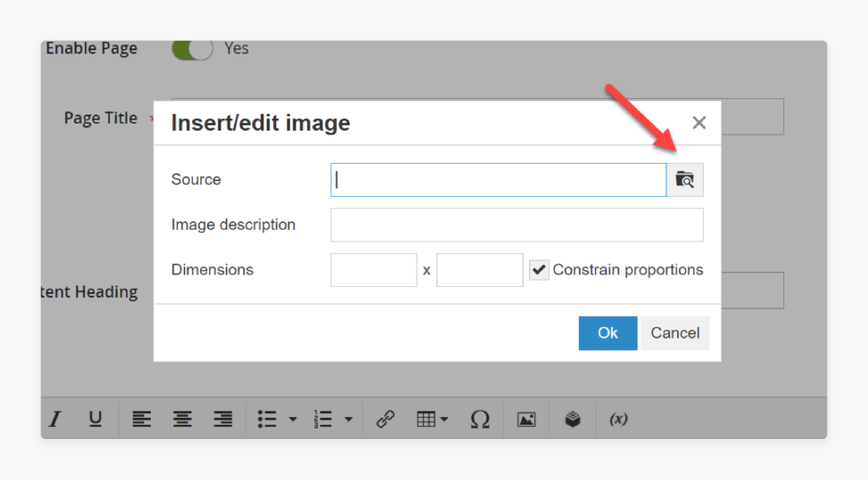
Task: Click the Image description field
Action: pyautogui.click(x=517, y=225)
